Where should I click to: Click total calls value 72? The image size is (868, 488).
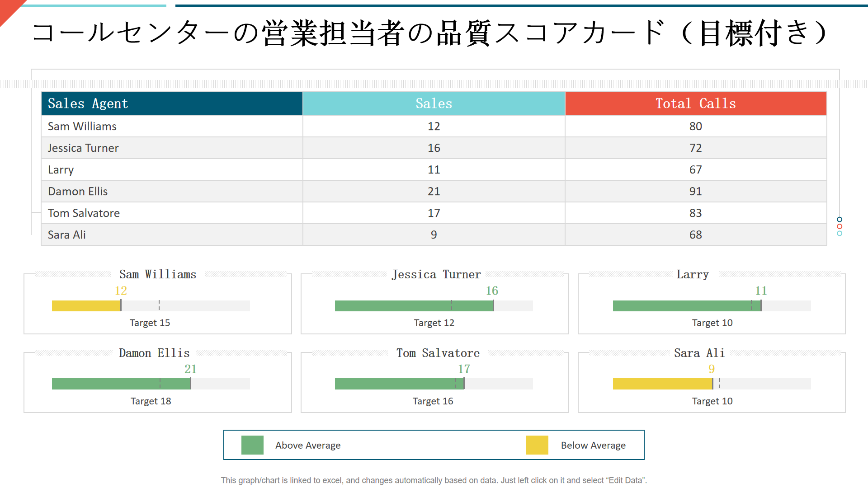click(x=696, y=148)
